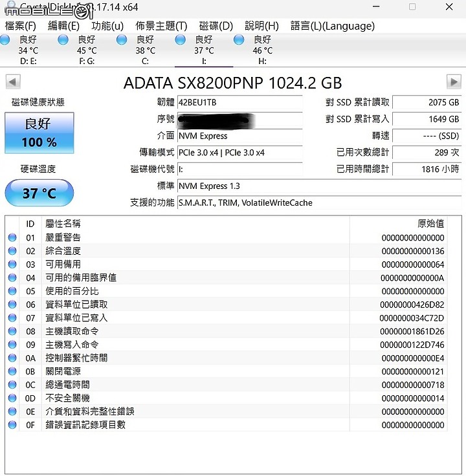Select the 綜合溫度 attribute name

point(63,251)
